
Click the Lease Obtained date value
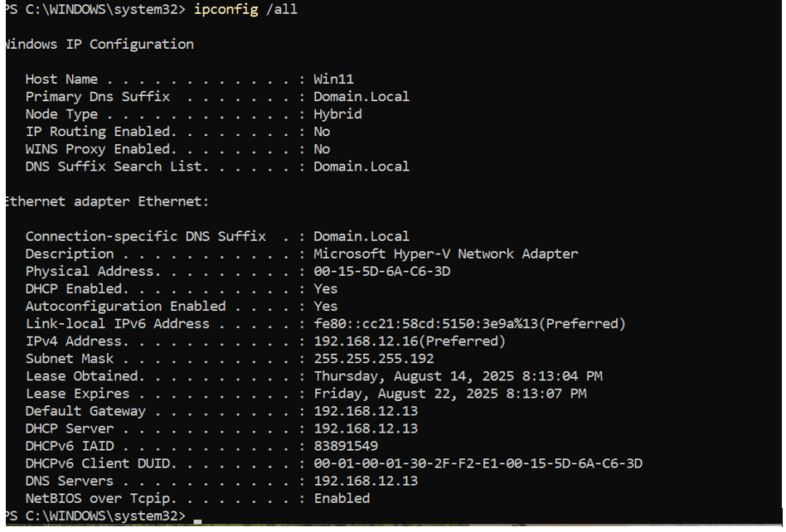[458, 376]
